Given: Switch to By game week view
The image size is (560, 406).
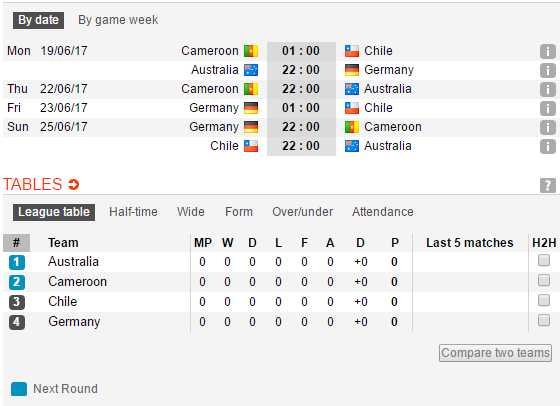Looking at the screenshot, I should pos(118,20).
